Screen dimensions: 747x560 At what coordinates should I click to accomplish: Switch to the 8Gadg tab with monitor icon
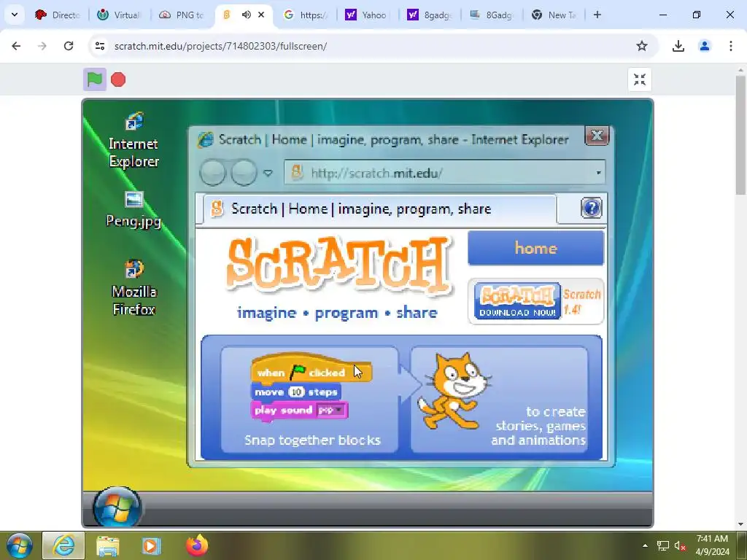492,15
